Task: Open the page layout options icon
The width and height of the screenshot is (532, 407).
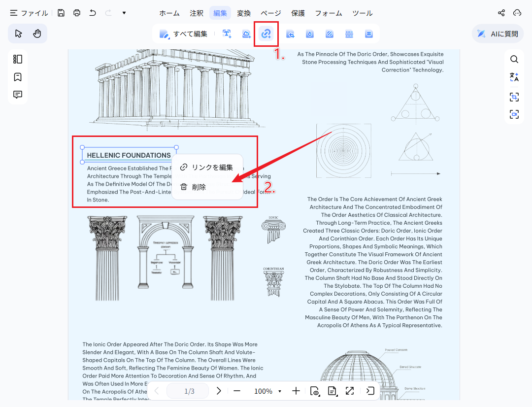Action: [332, 391]
